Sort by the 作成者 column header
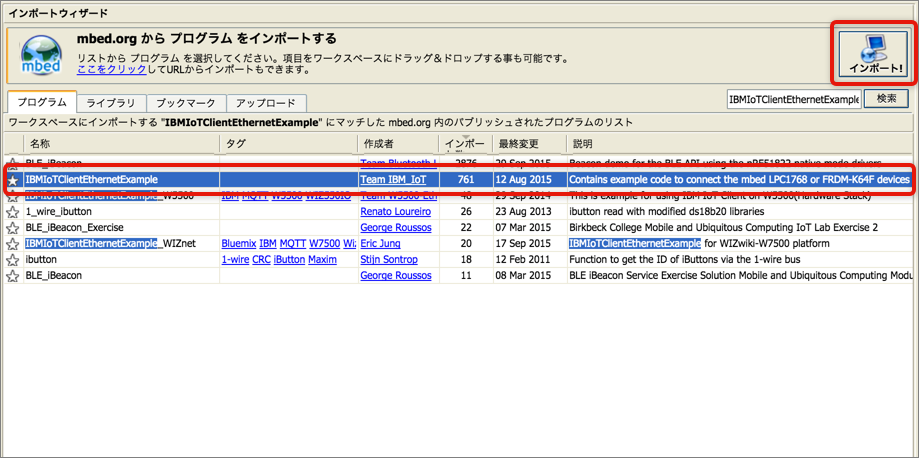 click(399, 144)
